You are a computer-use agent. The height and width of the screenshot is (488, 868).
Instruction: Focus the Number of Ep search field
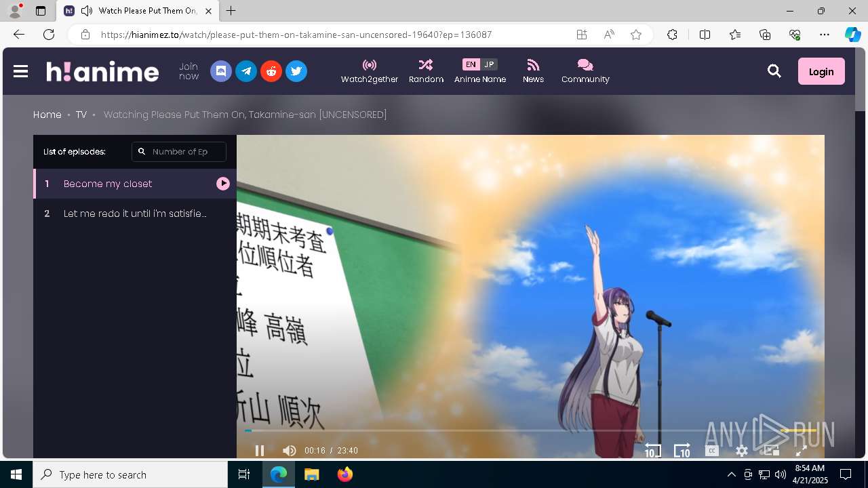coord(179,152)
